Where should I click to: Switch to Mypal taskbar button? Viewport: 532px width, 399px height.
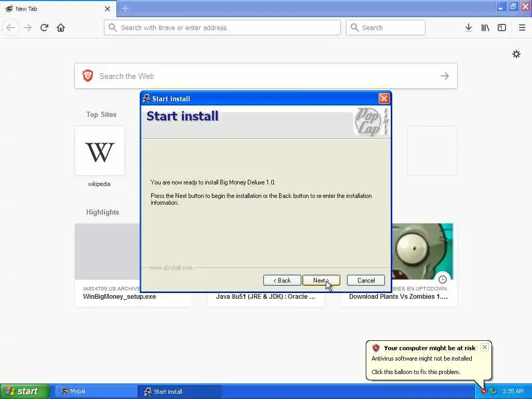(96, 391)
